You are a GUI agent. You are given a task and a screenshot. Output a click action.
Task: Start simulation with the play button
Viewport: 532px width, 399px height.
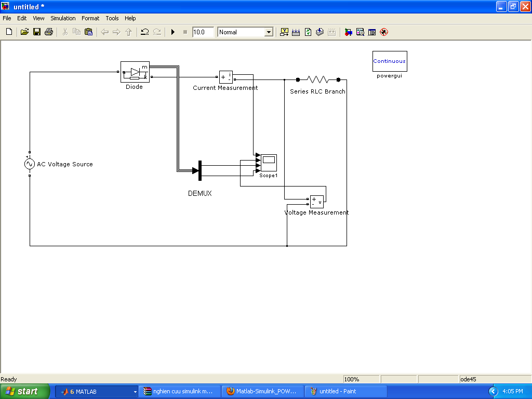[173, 32]
